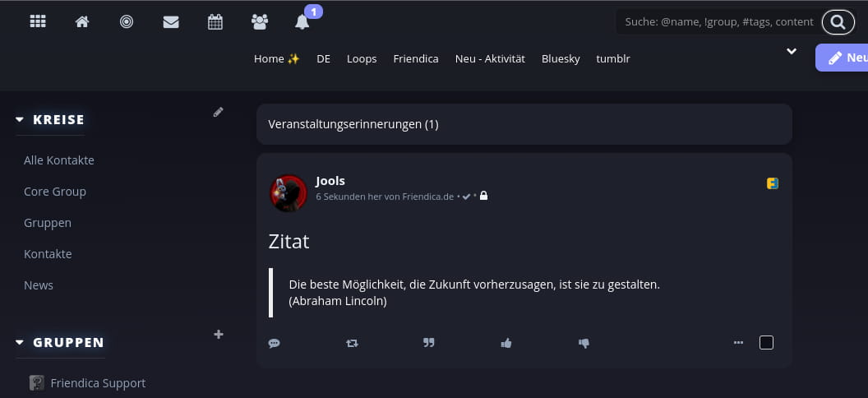Open the community target icon
The width and height of the screenshot is (868, 398).
127,22
